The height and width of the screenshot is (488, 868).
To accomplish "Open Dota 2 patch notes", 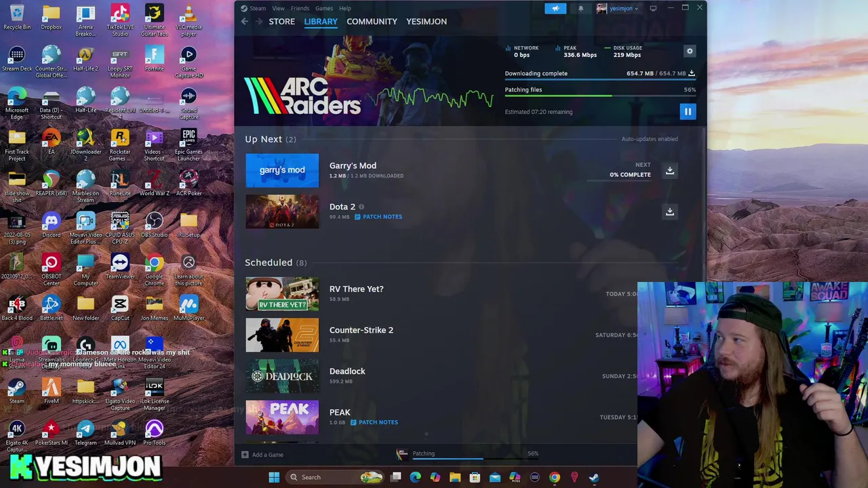I will pos(378,217).
